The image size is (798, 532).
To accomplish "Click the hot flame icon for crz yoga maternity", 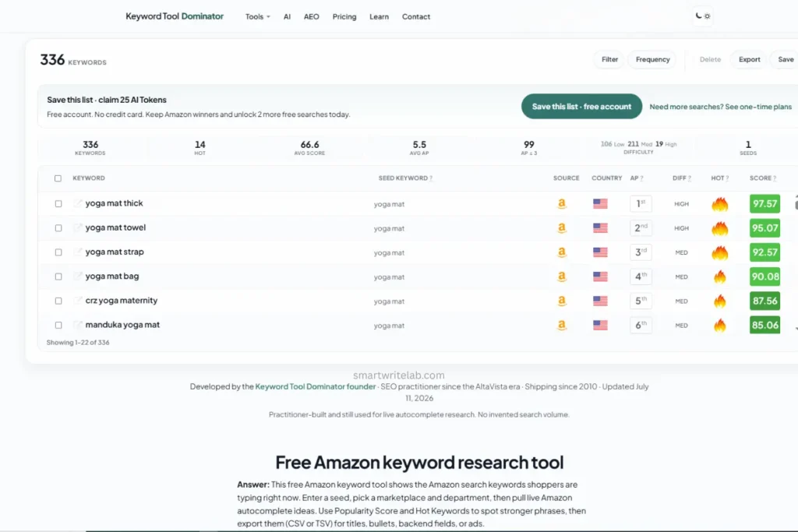I will point(719,301).
